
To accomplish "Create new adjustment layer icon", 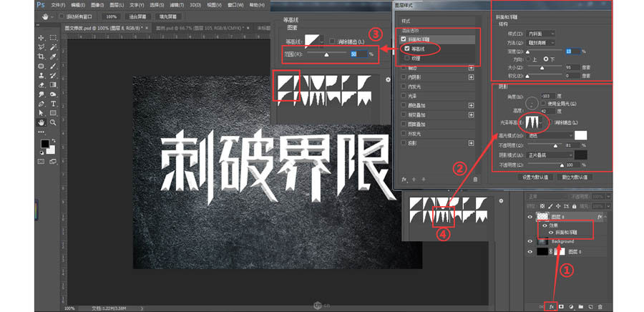I will [x=571, y=307].
